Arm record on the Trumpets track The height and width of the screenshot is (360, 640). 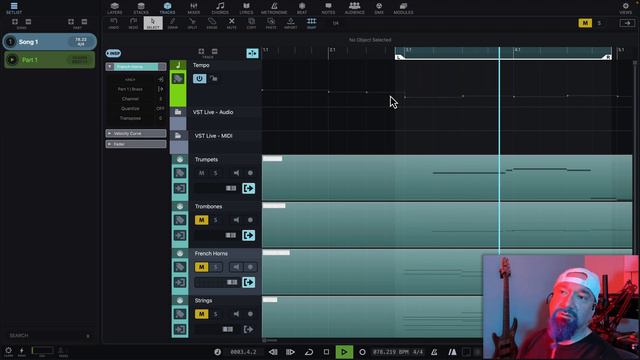click(250, 173)
